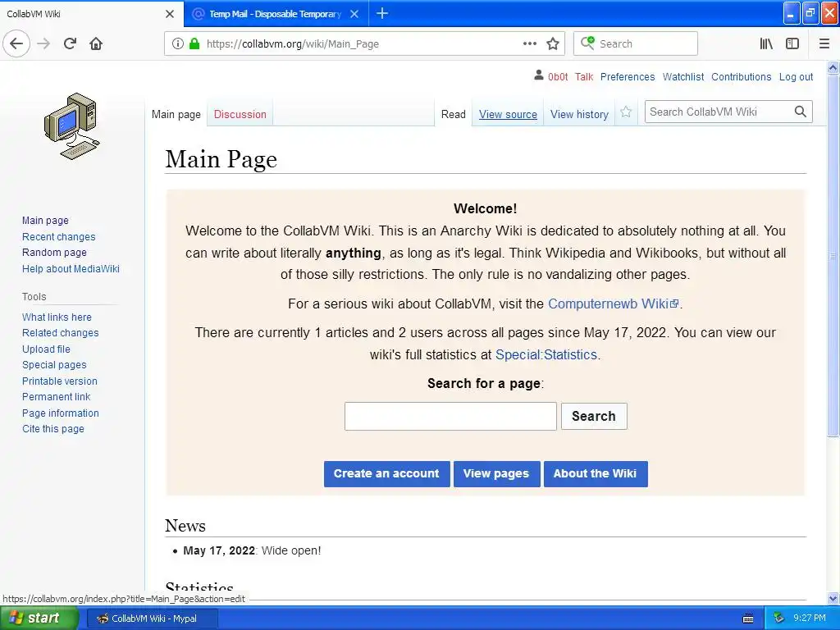
Task: Click the green secure connection padlock
Action: [x=194, y=43]
